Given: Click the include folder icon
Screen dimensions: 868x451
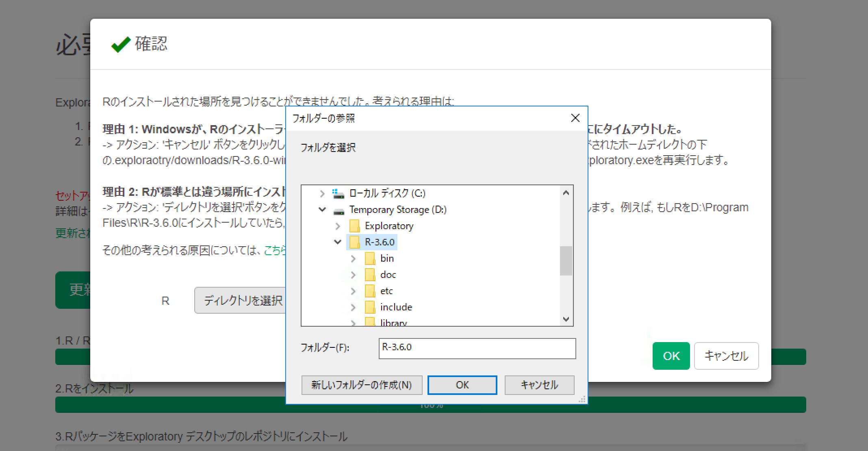Looking at the screenshot, I should 370,307.
